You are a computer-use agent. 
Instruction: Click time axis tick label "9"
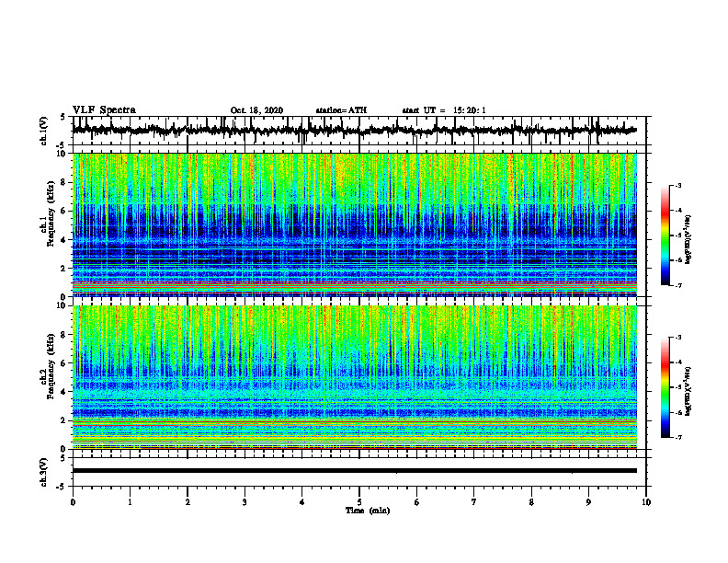pos(588,502)
